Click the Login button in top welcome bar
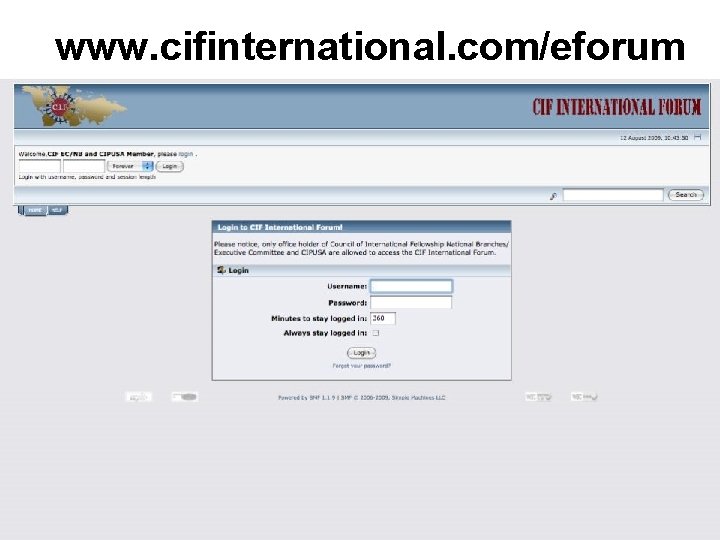Viewport: 720px width, 540px height. [169, 166]
